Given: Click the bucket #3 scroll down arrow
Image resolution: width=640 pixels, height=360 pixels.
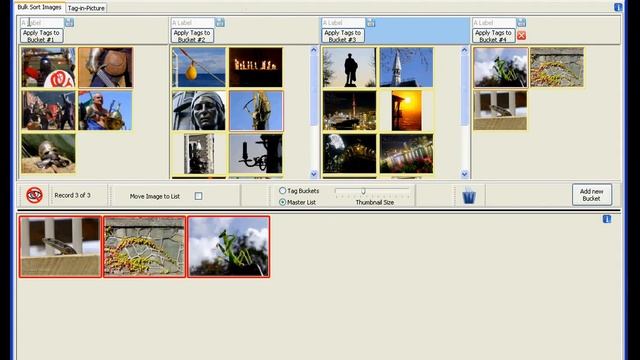Looking at the screenshot, I should point(464,174).
